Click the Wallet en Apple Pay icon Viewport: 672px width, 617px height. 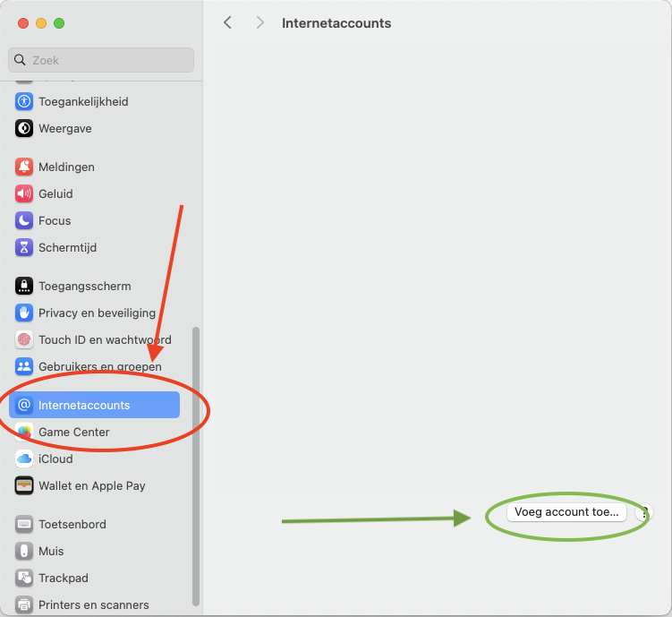coord(24,485)
